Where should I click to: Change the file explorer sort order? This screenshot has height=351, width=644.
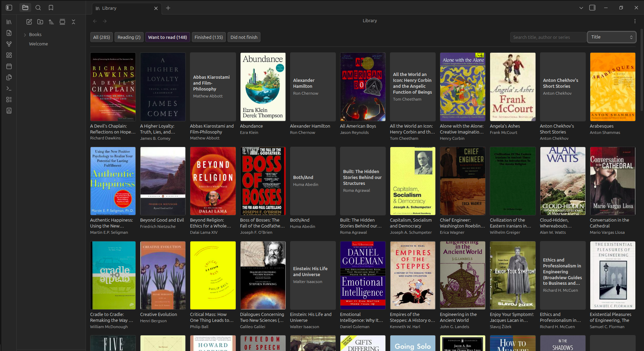51,22
